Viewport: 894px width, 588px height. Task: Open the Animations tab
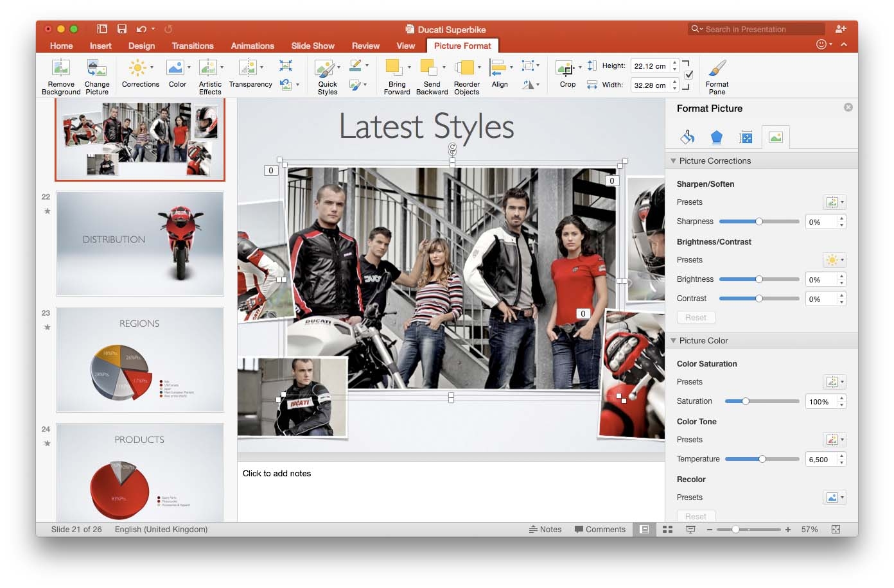click(252, 46)
